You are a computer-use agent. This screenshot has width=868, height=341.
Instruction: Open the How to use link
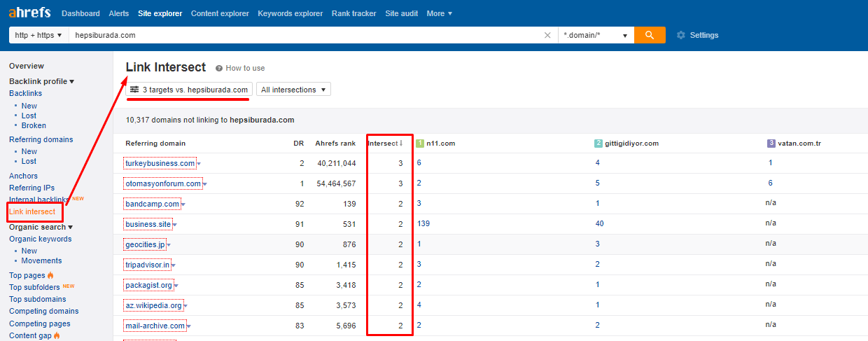(x=245, y=68)
